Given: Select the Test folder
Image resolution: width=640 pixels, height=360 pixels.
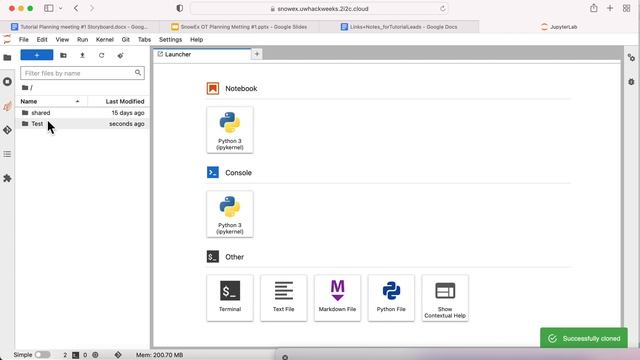Looking at the screenshot, I should point(83,124).
